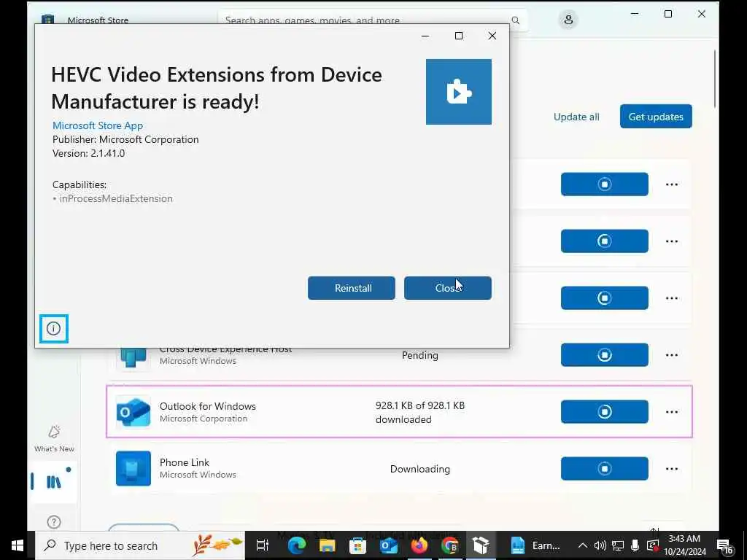Open Outlook from the taskbar
This screenshot has height=560, width=747.
coord(389,545)
